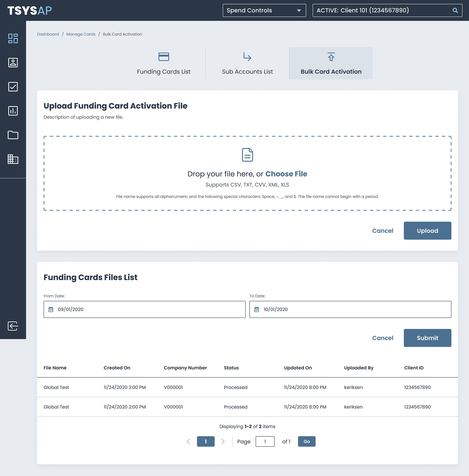The width and height of the screenshot is (469, 476).
Task: Cancel the date filter
Action: pos(383,338)
